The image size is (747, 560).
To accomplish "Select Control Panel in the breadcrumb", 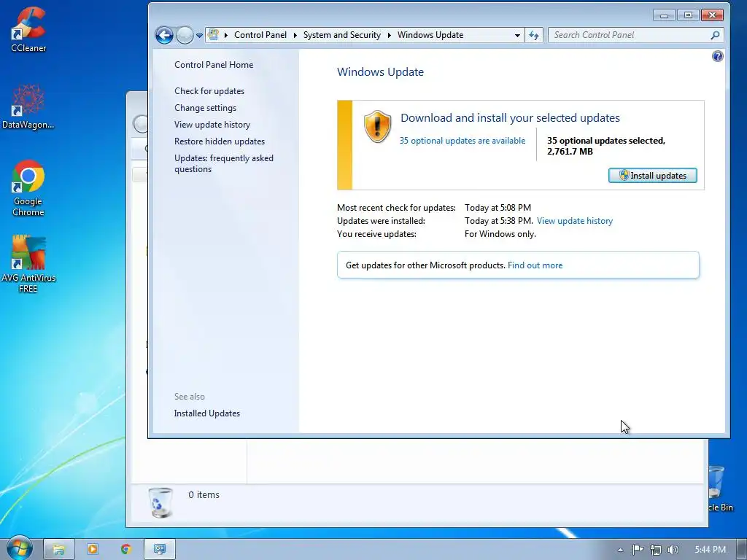I will coord(260,35).
